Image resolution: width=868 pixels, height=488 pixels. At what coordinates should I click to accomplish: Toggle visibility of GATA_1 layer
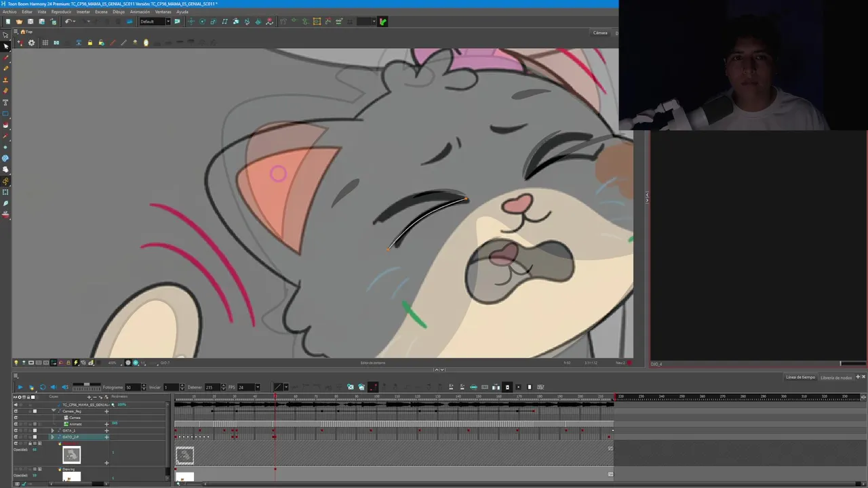tap(16, 430)
